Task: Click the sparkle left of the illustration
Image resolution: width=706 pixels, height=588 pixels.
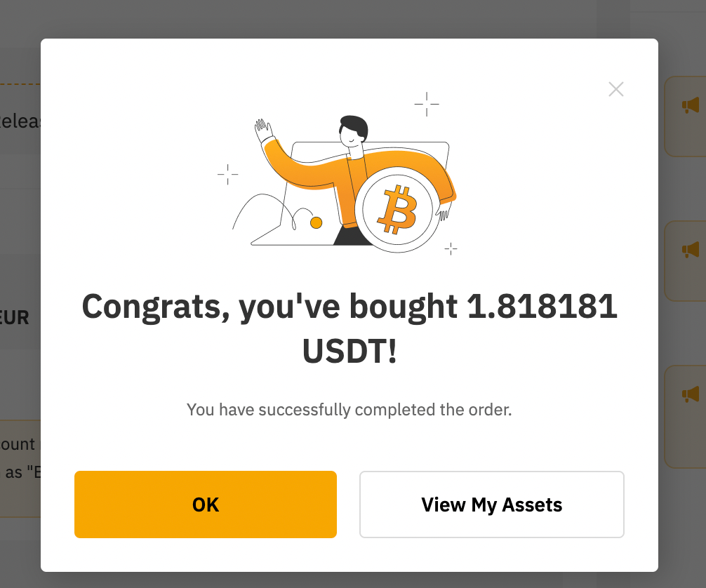Action: coord(227,174)
